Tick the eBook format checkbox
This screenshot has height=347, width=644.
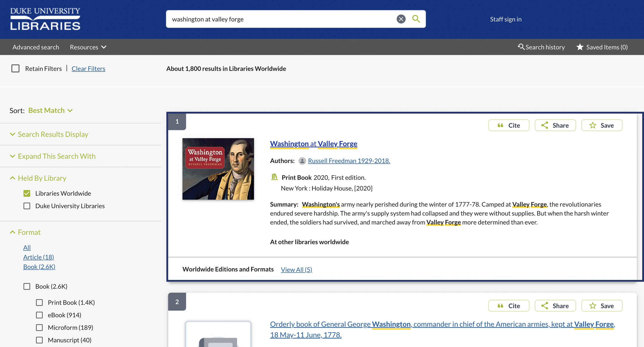click(x=39, y=315)
